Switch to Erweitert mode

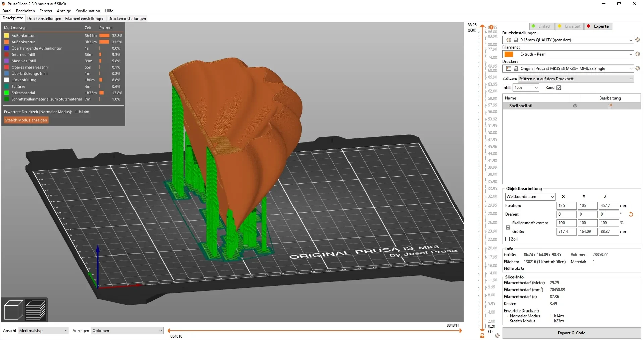(x=570, y=26)
